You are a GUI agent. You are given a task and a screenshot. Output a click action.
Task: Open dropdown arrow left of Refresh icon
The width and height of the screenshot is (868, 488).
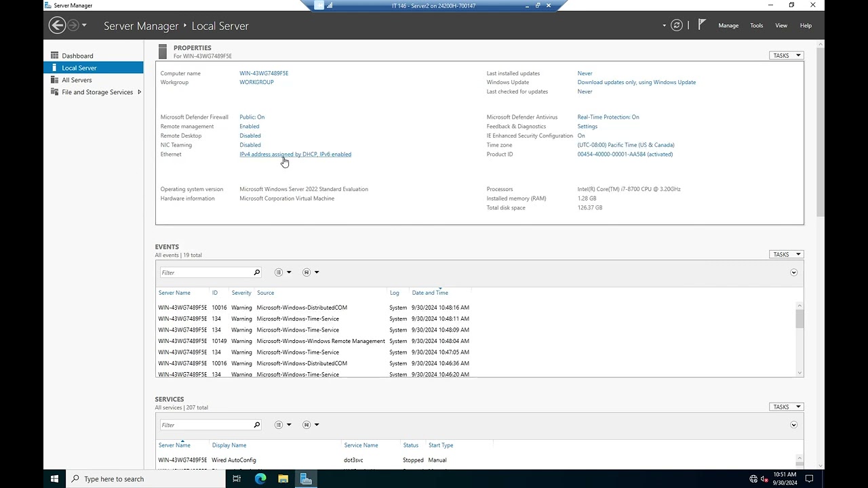665,26
